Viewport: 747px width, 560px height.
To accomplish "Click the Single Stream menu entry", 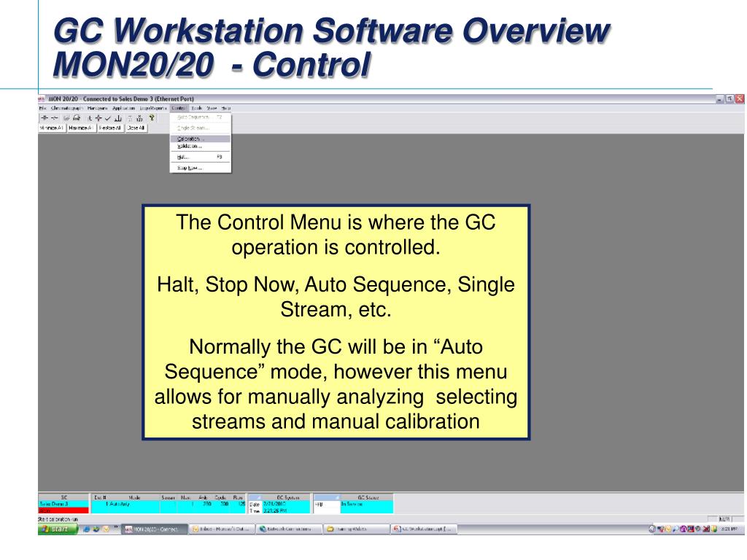I will 200,128.
